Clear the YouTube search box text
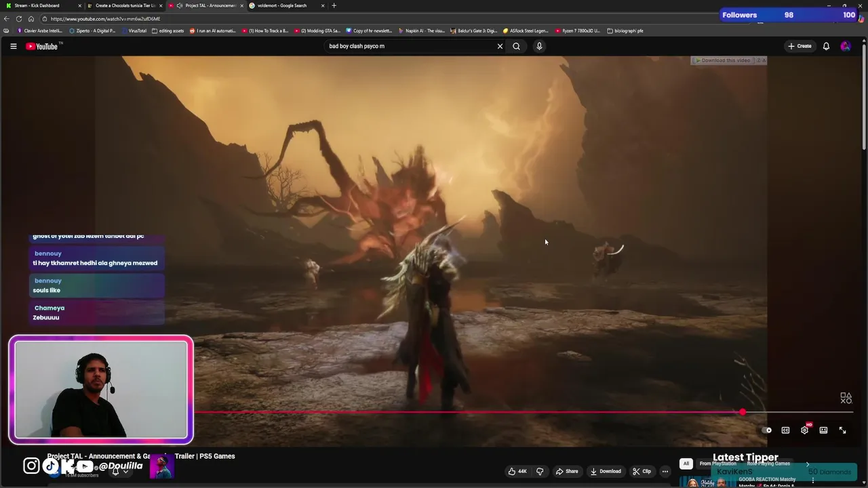This screenshot has width=868, height=488. click(x=500, y=46)
